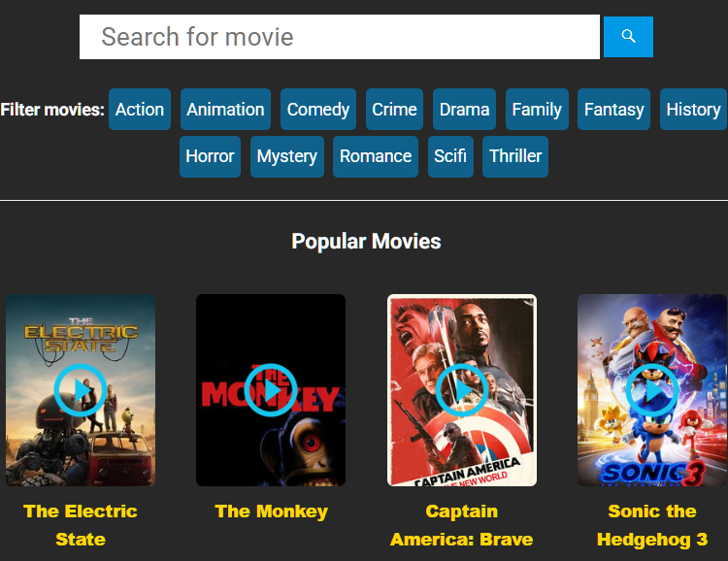
Task: Filter movies by Action
Action: [x=140, y=110]
